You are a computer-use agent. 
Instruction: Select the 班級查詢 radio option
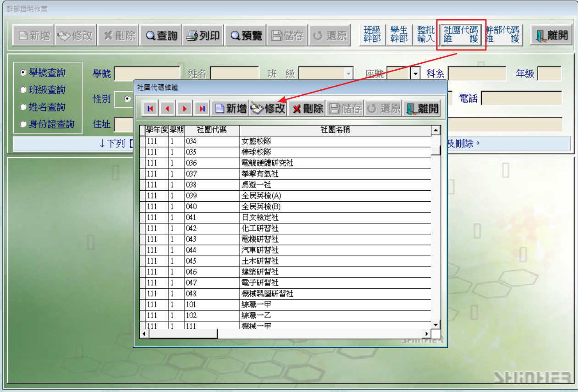click(x=23, y=90)
